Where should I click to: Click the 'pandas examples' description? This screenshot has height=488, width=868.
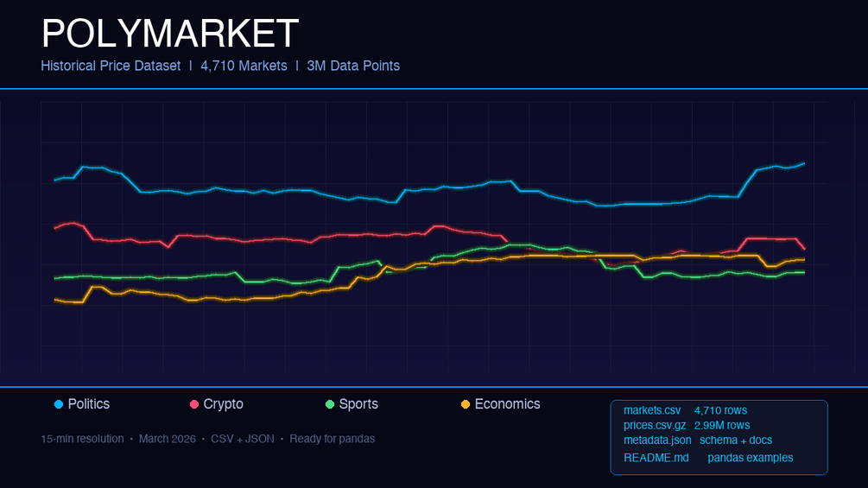[750, 458]
